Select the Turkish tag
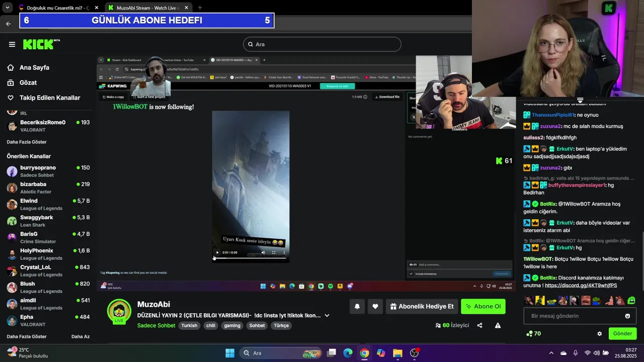644x362 pixels. coord(189,325)
